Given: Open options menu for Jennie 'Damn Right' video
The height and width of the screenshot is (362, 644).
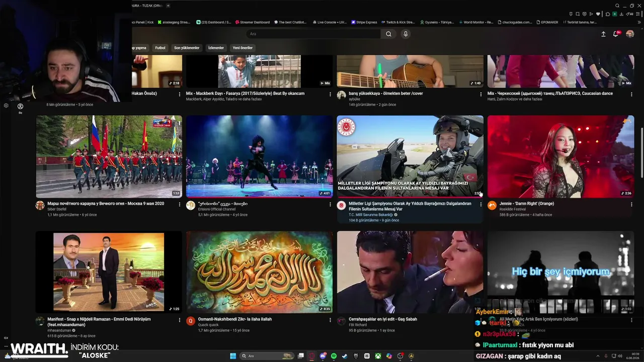Looking at the screenshot, I should 631,204.
